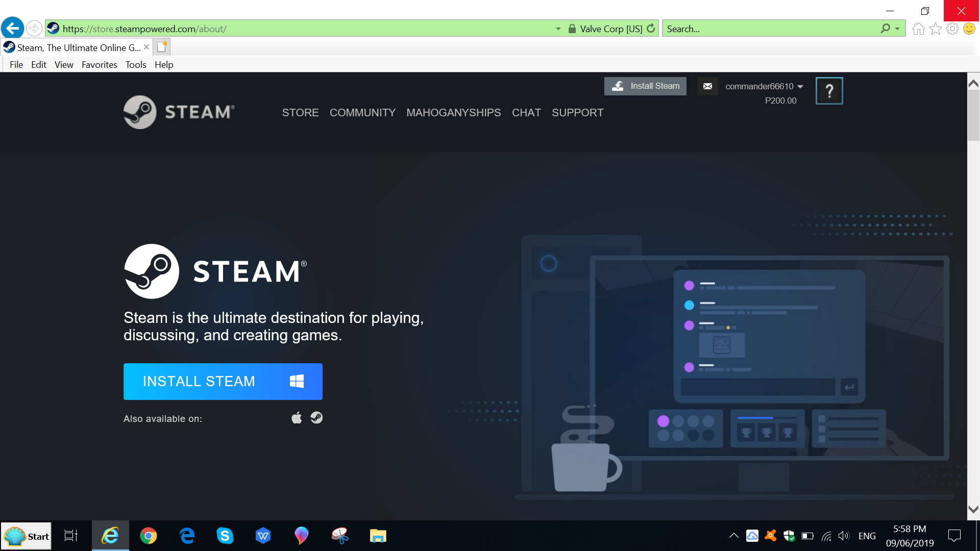Click the back navigation arrow

[12, 28]
